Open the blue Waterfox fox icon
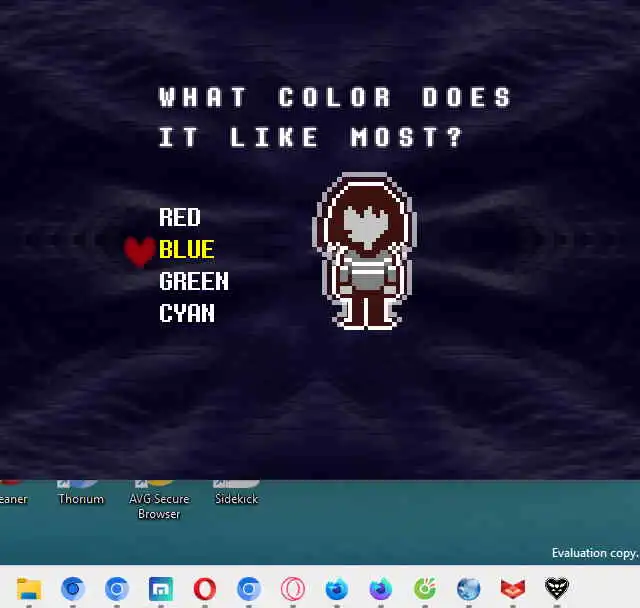640x608 pixels. [x=337, y=589]
